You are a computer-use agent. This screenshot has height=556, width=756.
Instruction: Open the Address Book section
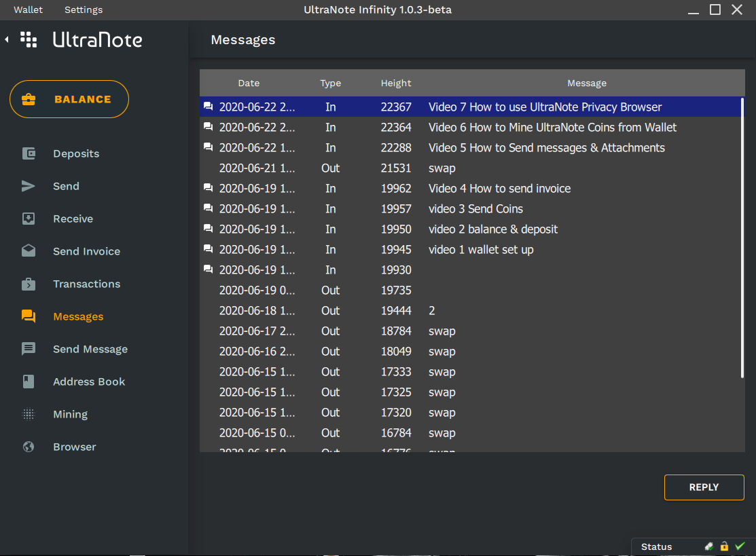tap(89, 382)
